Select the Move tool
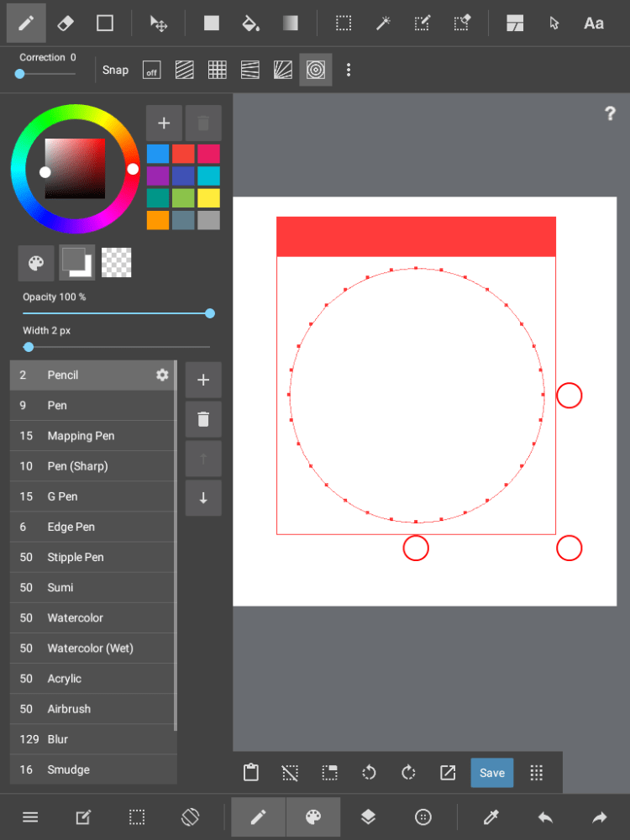Screen dimensions: 630x840 pyautogui.click(x=158, y=23)
